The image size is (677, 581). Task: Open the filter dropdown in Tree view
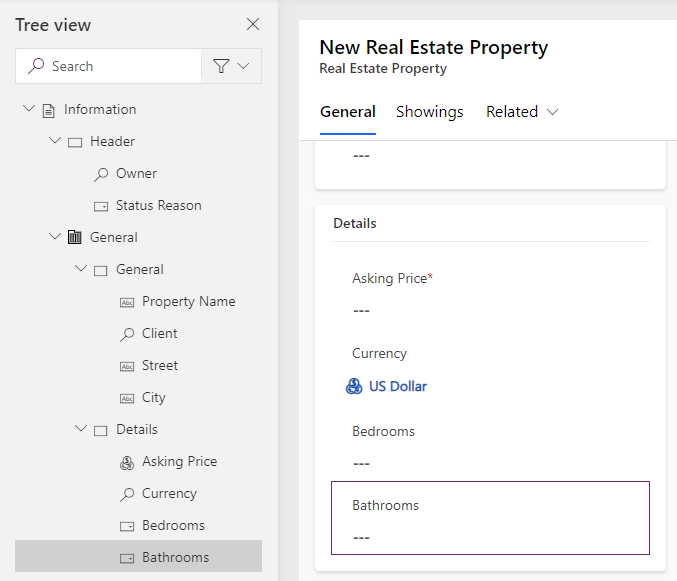[x=232, y=66]
